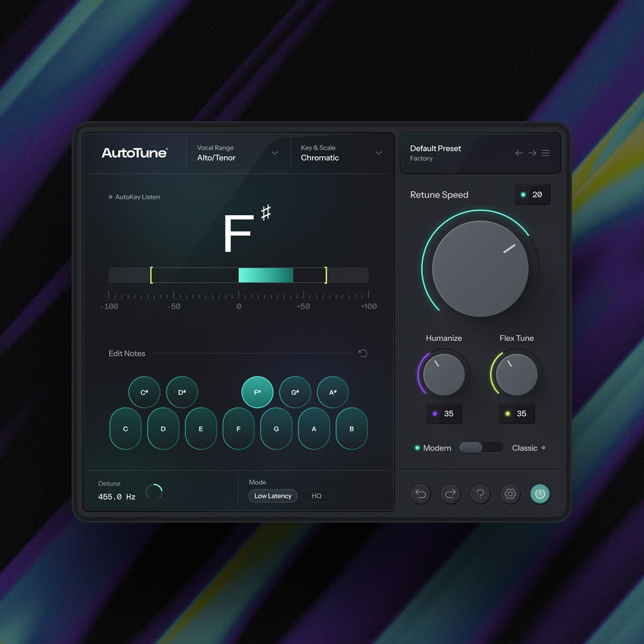Click the Detune circular dial
The width and height of the screenshot is (644, 644).
click(154, 492)
